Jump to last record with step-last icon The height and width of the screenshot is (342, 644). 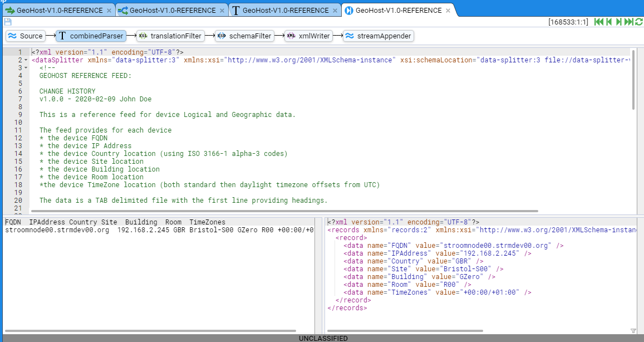pos(629,22)
